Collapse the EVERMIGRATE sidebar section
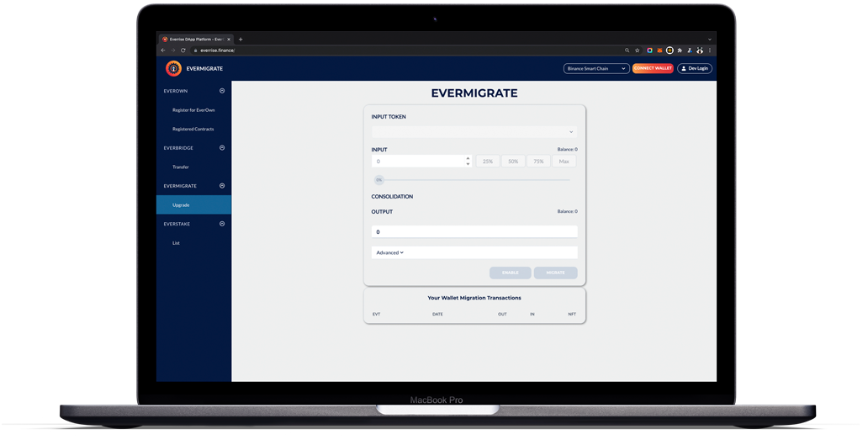 [x=222, y=186]
